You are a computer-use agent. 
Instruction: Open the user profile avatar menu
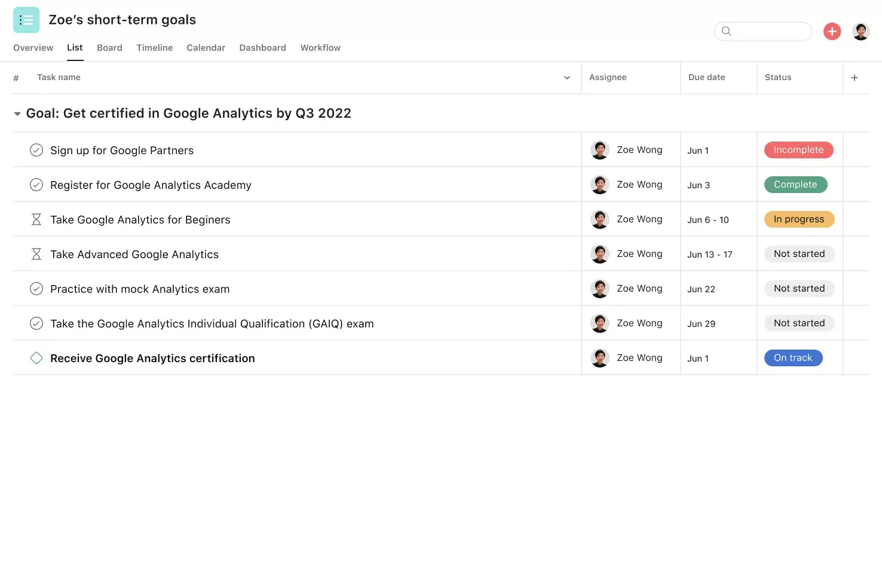point(860,31)
